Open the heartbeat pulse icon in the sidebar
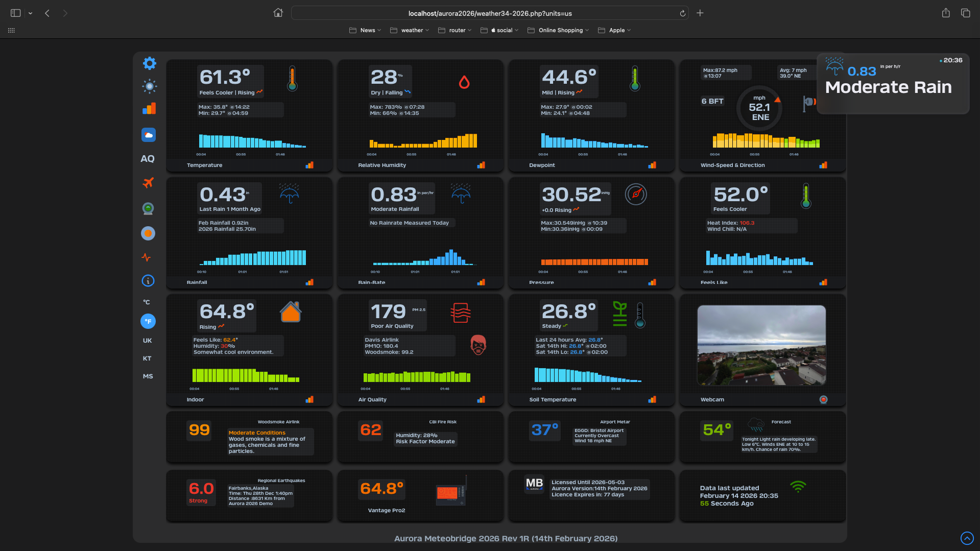The width and height of the screenshot is (980, 551). tap(147, 257)
